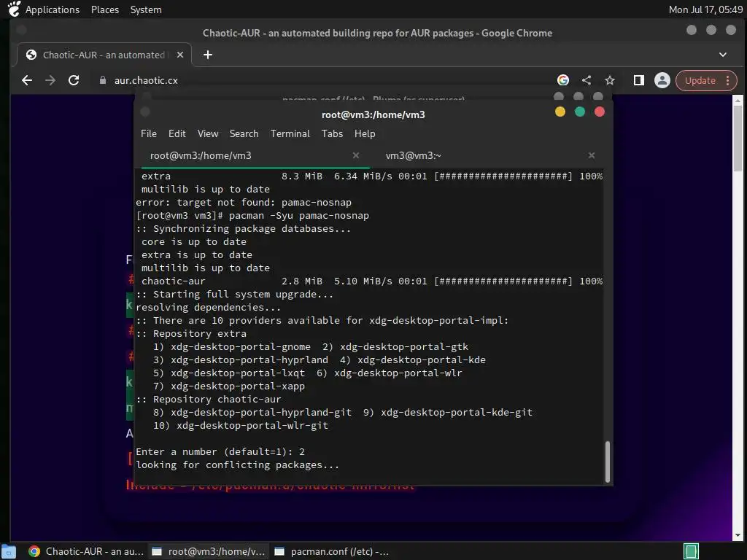Expand Chrome tab search dropdown
This screenshot has height=560, width=747.
coord(723,55)
